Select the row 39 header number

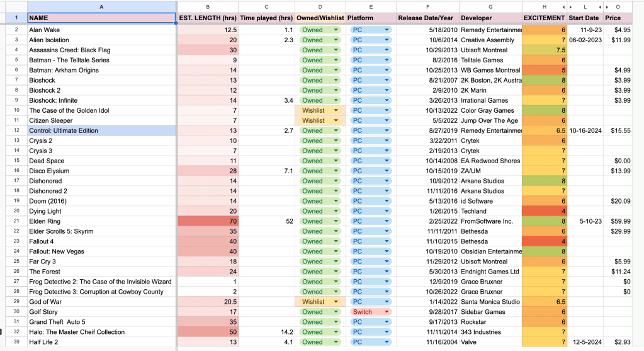pos(16,342)
